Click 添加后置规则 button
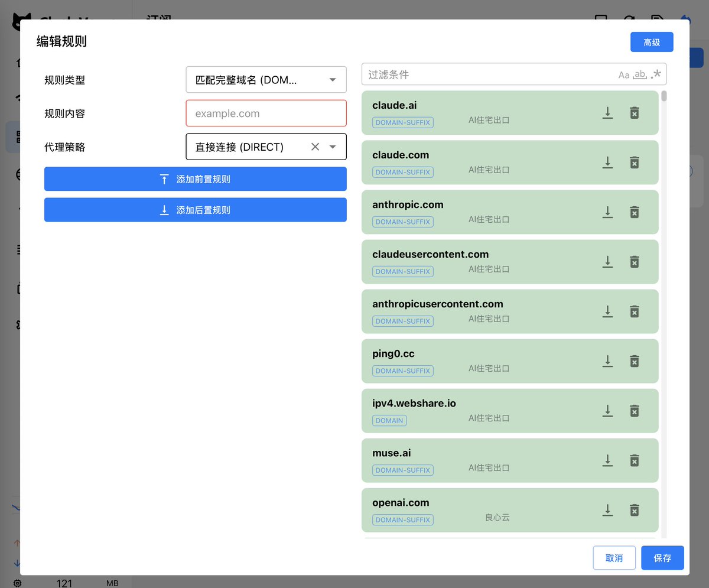The width and height of the screenshot is (709, 588). pos(196,210)
